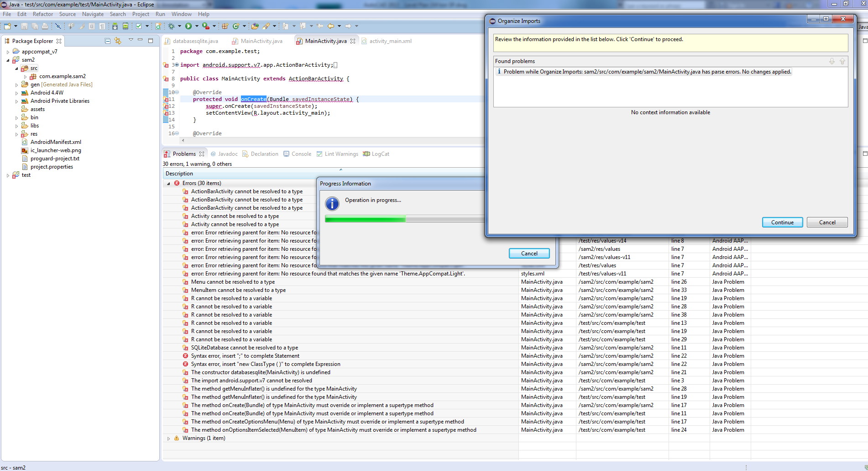The image size is (868, 471).
Task: Open the Project menu
Action: 141,14
